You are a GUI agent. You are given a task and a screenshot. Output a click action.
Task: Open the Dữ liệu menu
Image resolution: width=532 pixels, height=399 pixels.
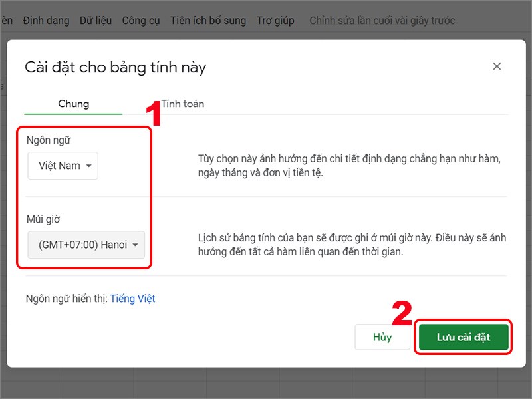95,20
